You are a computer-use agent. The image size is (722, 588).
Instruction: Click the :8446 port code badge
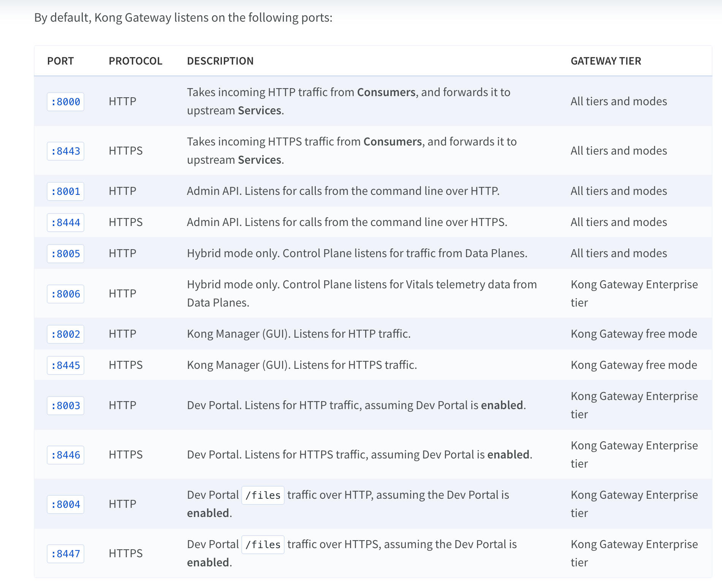point(65,455)
